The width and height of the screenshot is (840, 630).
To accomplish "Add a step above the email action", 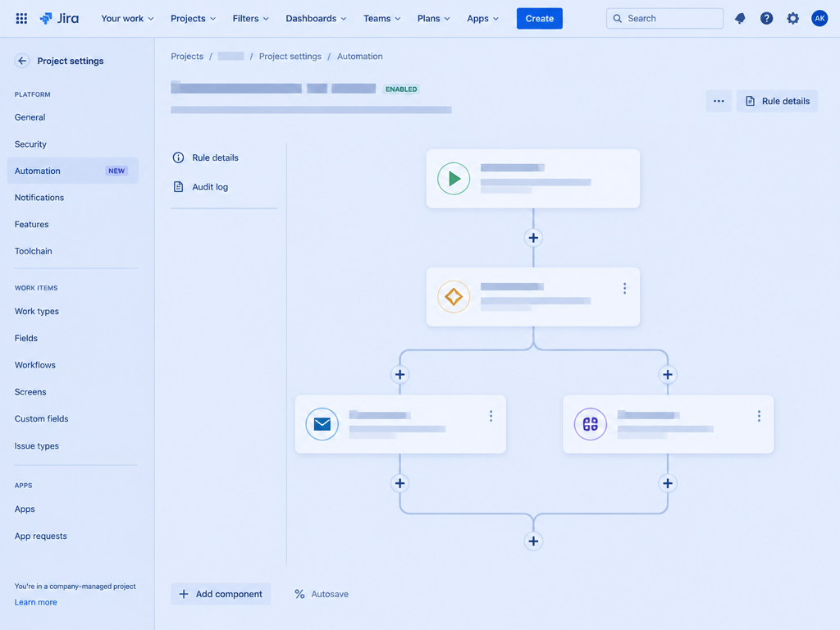I will tap(399, 374).
